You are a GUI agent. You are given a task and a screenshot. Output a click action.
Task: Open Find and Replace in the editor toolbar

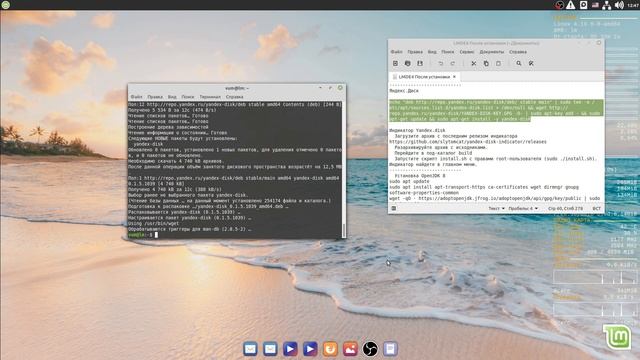[531, 63]
